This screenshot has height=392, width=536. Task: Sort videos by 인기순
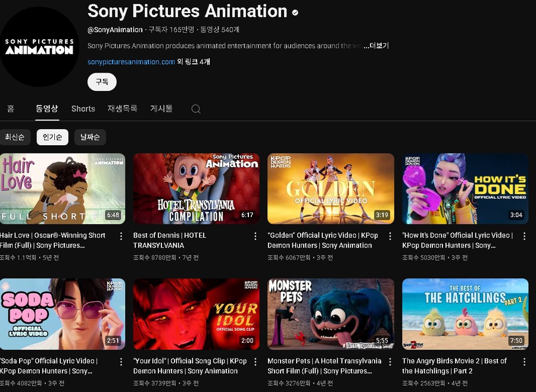[52, 137]
